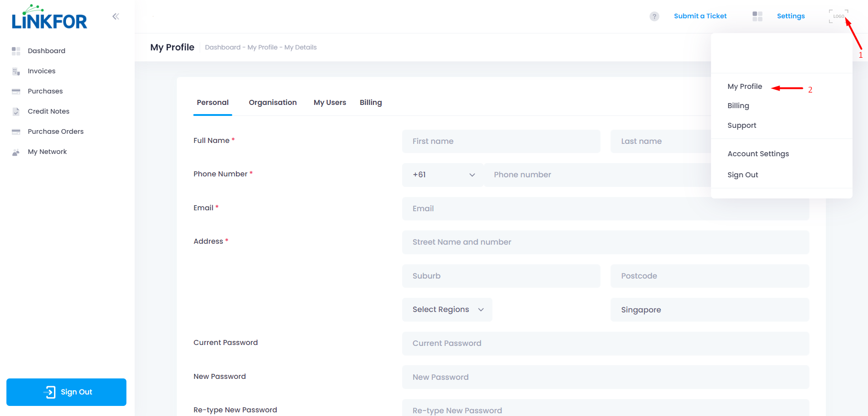Click the My Network people icon
The width and height of the screenshot is (868, 416).
[16, 152]
